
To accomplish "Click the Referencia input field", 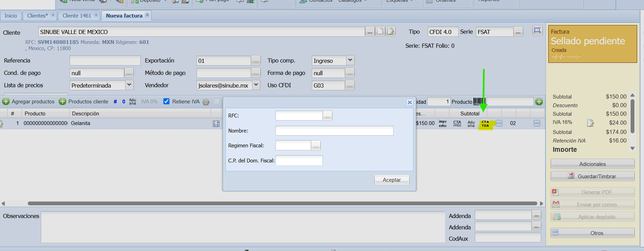I will click(105, 60).
